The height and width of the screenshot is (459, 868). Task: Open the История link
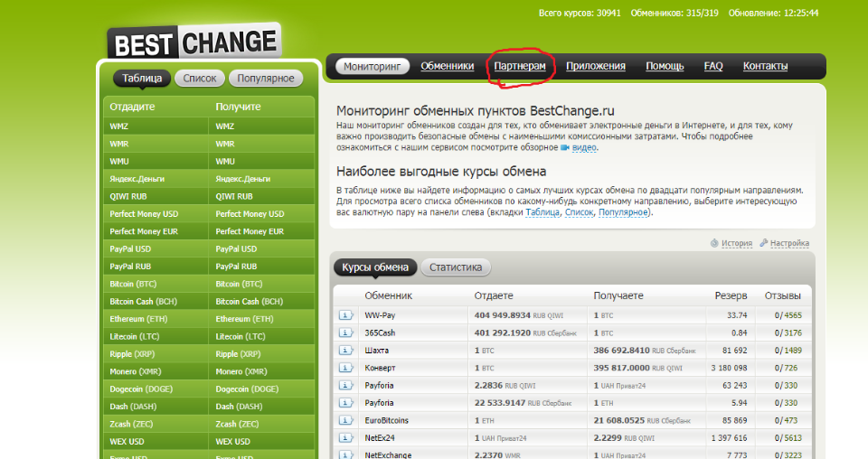pos(737,243)
